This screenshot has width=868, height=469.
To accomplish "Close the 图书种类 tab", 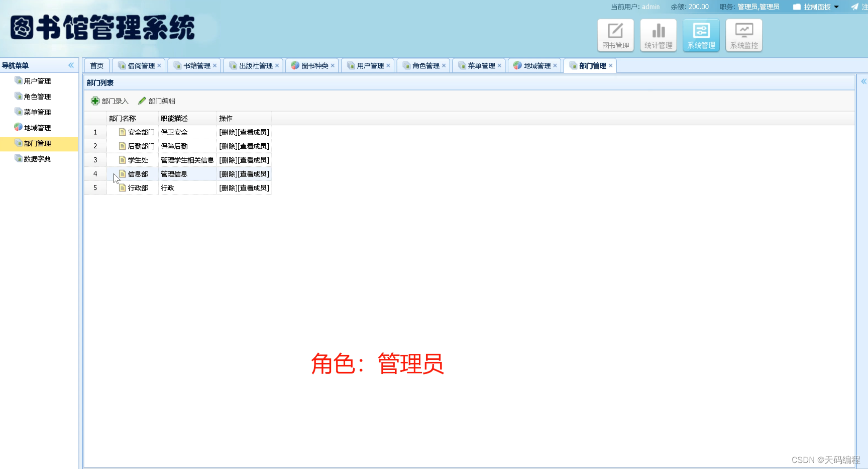I will (x=333, y=65).
